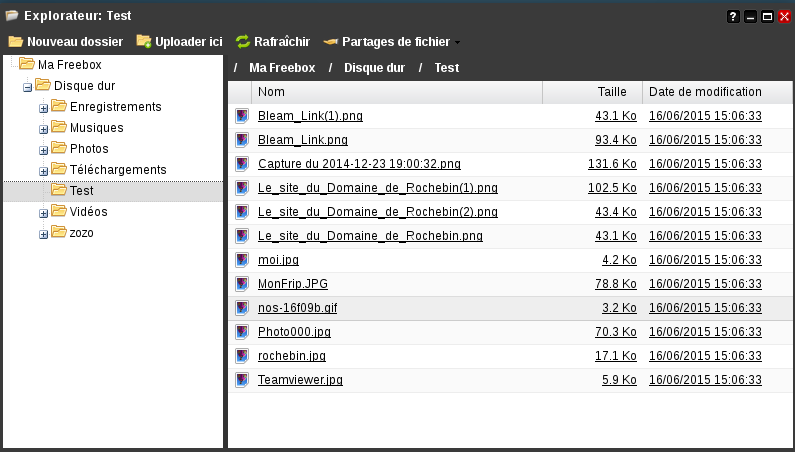Select the zozo folder in sidebar
Image resolution: width=795 pixels, height=452 pixels.
pos(82,233)
